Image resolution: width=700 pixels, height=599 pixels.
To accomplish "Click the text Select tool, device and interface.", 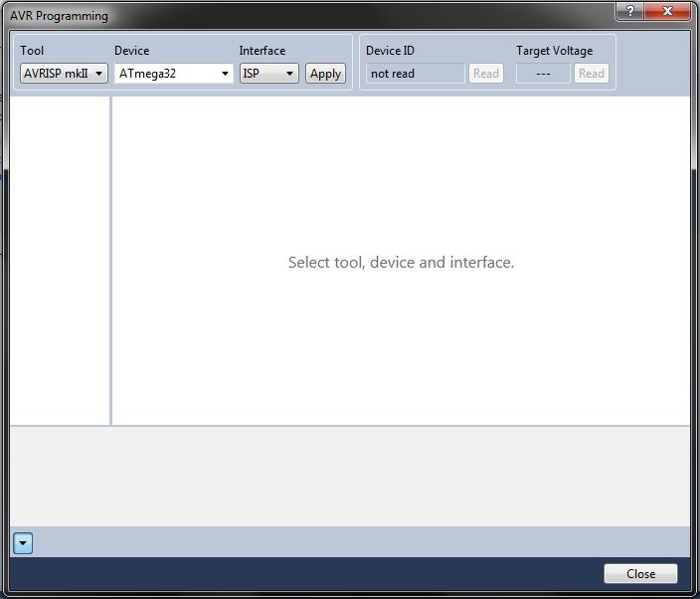I will coord(401,263).
